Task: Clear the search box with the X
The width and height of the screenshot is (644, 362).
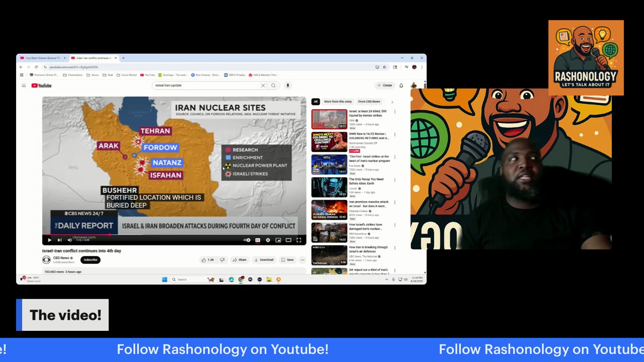Action: pos(263,85)
